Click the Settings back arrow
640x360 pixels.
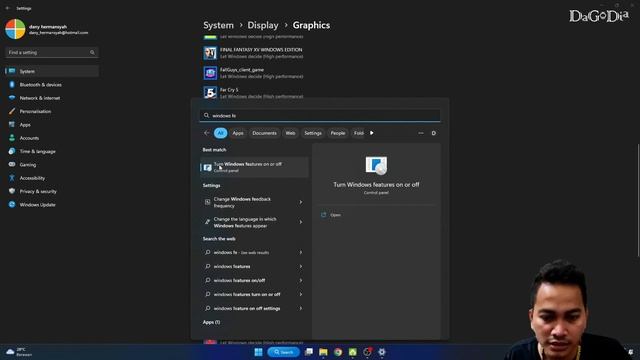coord(8,8)
